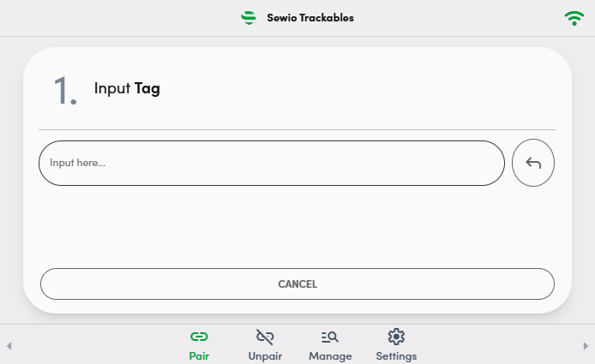Switch to the Unpair tab label

265,356
